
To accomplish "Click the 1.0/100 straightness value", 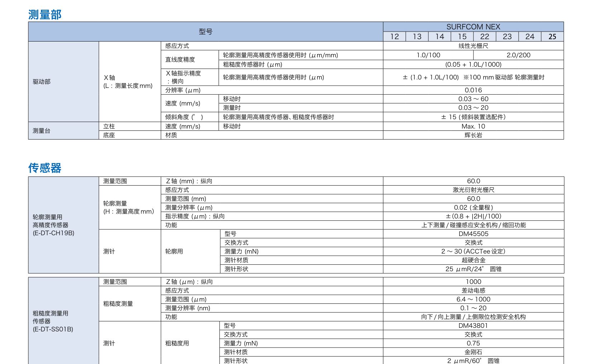I will [x=428, y=55].
